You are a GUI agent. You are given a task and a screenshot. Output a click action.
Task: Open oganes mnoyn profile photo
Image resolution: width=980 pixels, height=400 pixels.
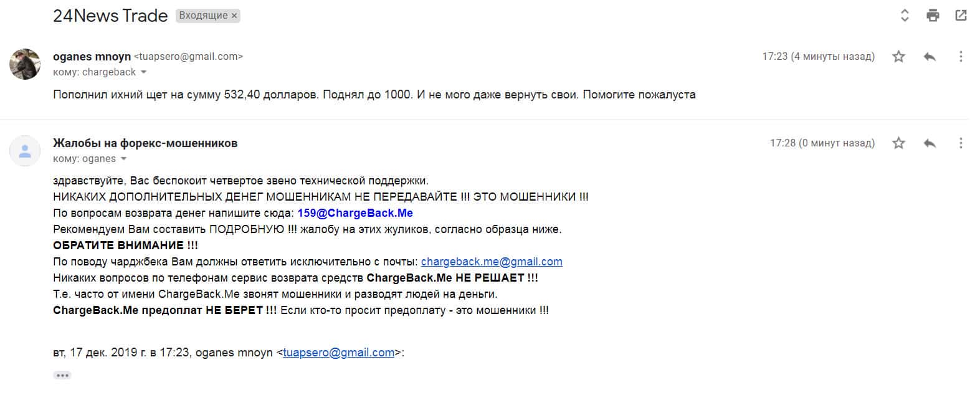(x=25, y=64)
